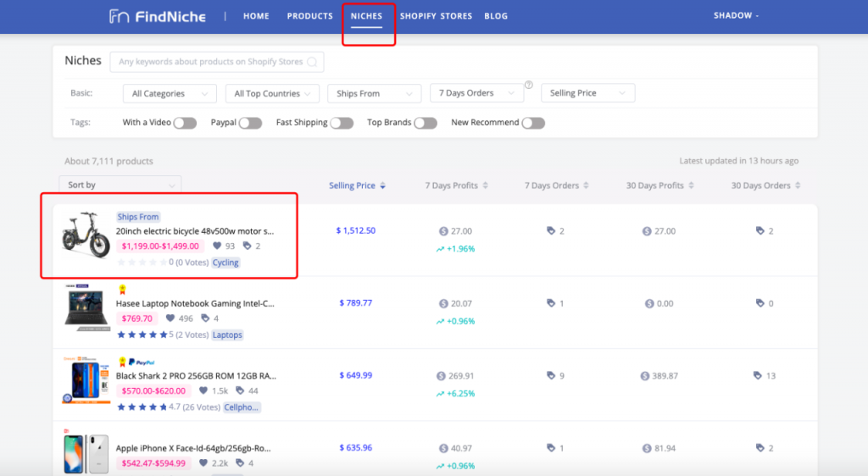The width and height of the screenshot is (868, 476).
Task: Click the 30 days profit dollar icon for 81.94
Action: click(647, 448)
